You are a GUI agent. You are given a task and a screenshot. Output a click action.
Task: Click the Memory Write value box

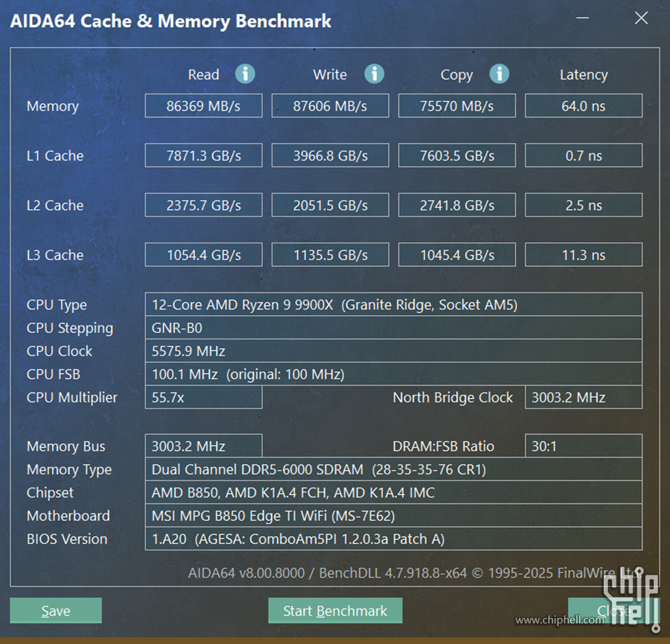(330, 106)
